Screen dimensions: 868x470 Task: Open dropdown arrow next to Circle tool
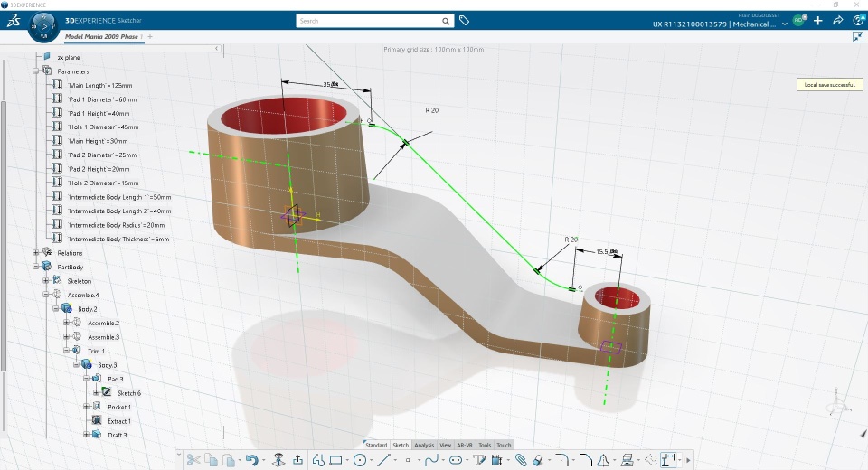tap(371, 461)
